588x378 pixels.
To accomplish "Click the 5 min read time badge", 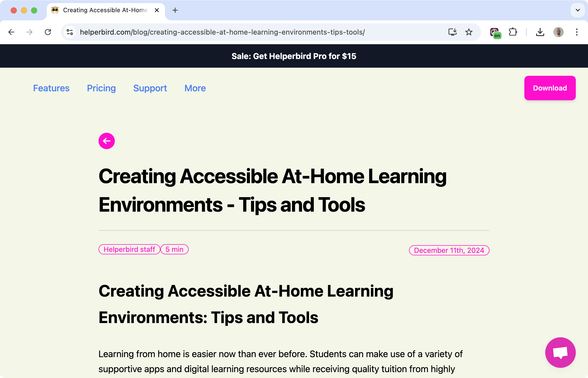I will pos(174,249).
